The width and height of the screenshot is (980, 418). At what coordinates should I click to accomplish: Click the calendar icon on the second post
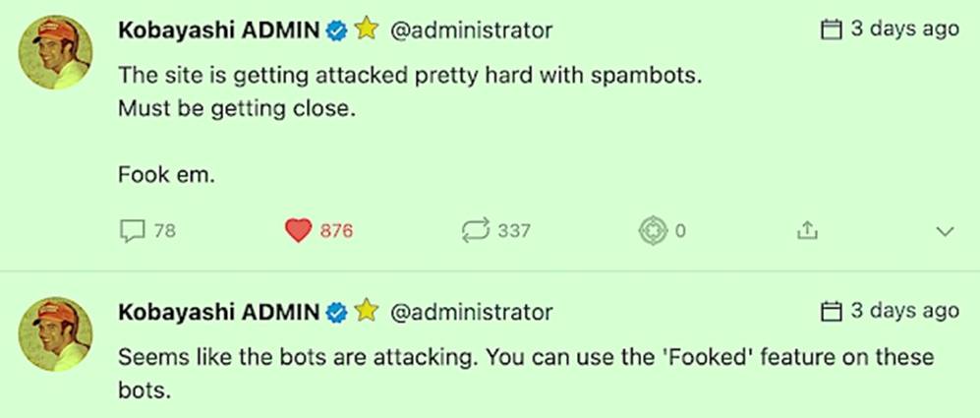[x=832, y=312]
